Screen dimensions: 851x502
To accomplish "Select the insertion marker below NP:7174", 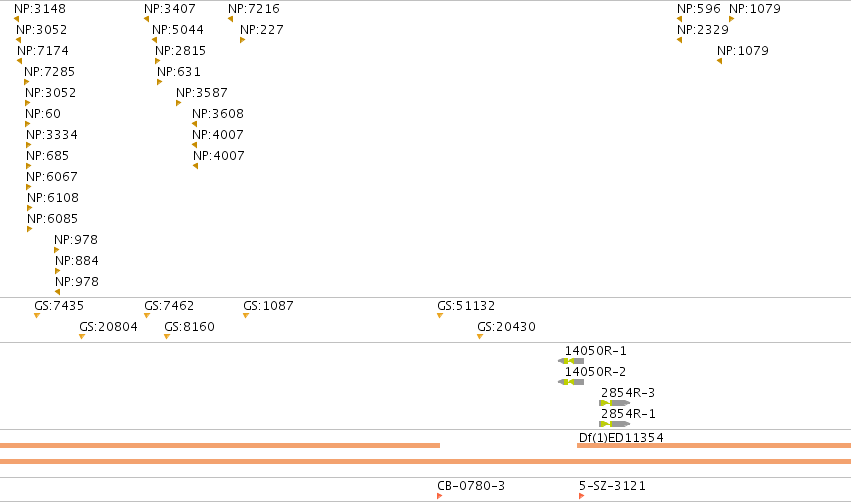I will [x=20, y=61].
